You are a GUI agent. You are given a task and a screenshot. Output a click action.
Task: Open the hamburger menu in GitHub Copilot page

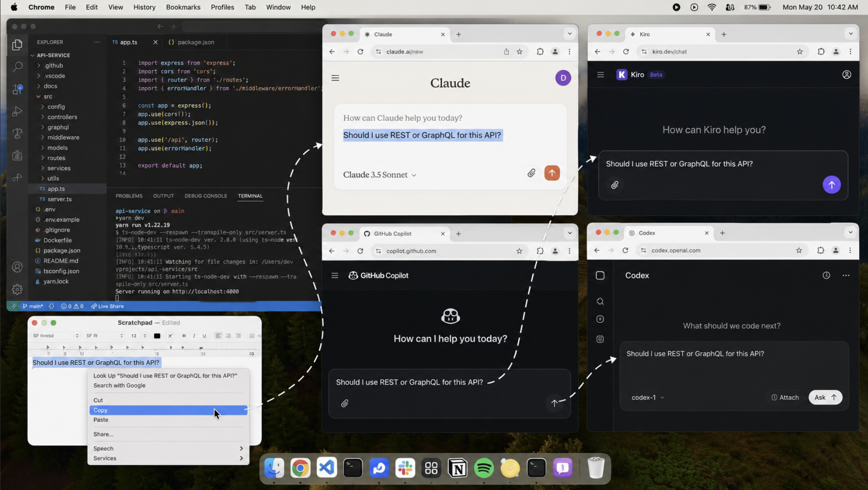pyautogui.click(x=335, y=275)
